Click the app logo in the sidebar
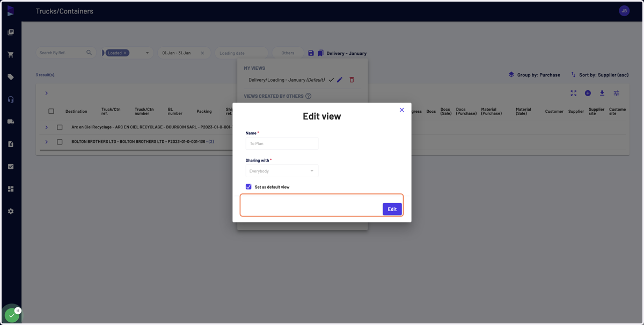 (x=11, y=11)
